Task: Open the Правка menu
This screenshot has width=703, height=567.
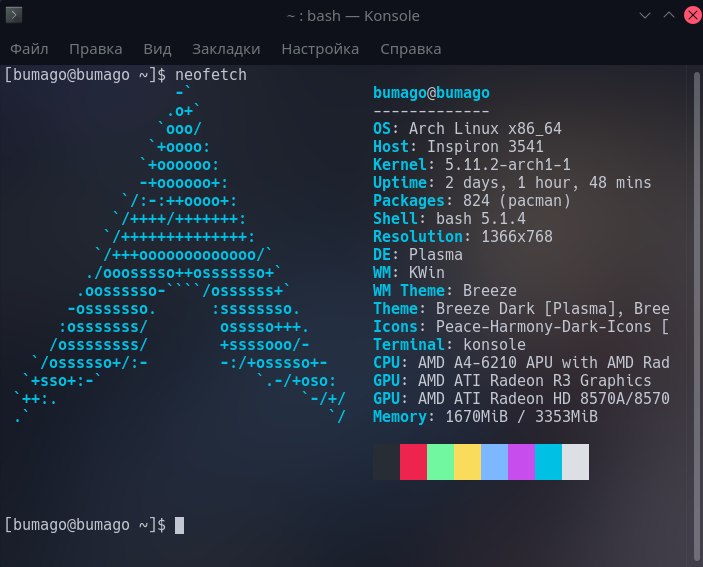Action: coord(95,49)
